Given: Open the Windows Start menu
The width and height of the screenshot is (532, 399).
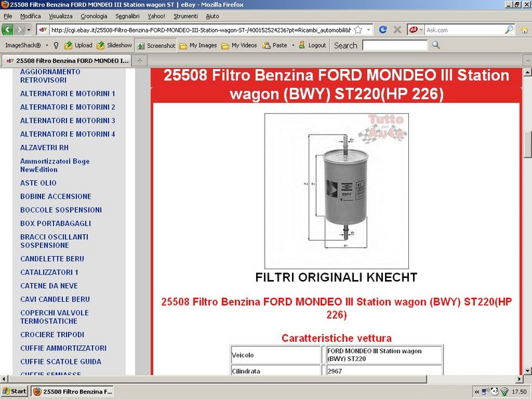Looking at the screenshot, I should (x=14, y=391).
